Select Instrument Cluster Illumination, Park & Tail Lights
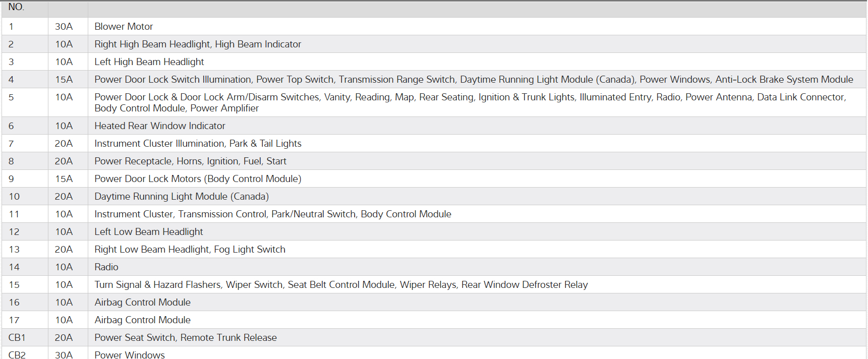 coord(198,144)
